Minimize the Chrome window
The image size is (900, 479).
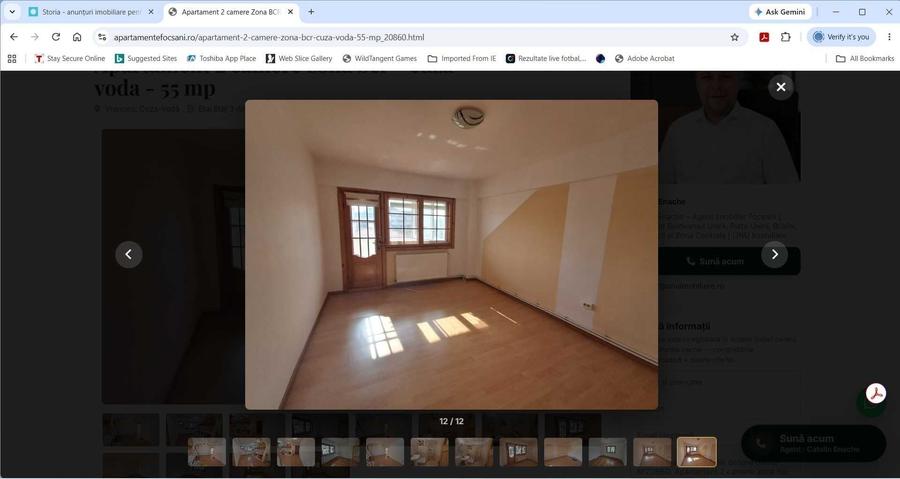point(836,11)
